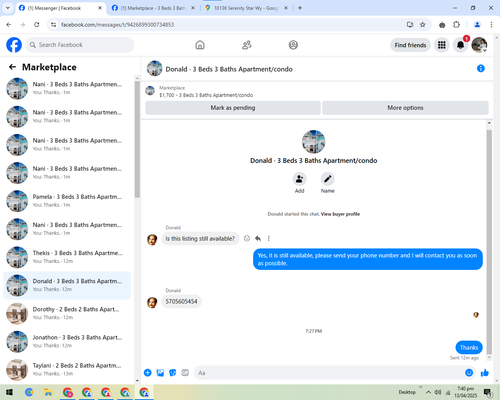500x400 pixels.
Task: Open the plus more-actions icon in composer
Action: tap(148, 373)
